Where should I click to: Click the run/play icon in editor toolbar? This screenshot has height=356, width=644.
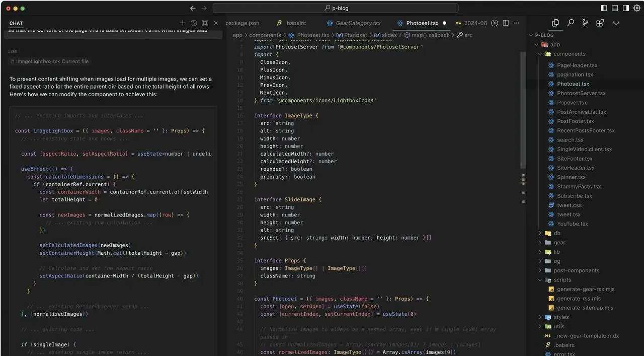coord(495,23)
